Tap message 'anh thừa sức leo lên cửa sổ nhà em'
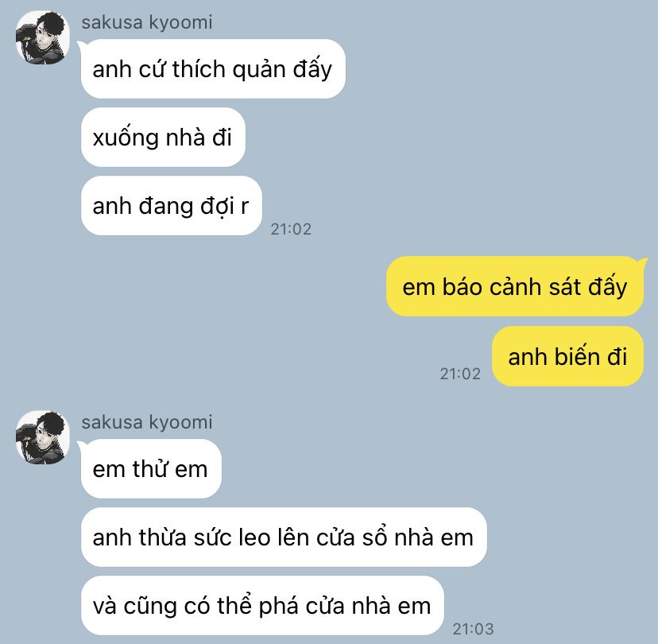 tap(284, 537)
